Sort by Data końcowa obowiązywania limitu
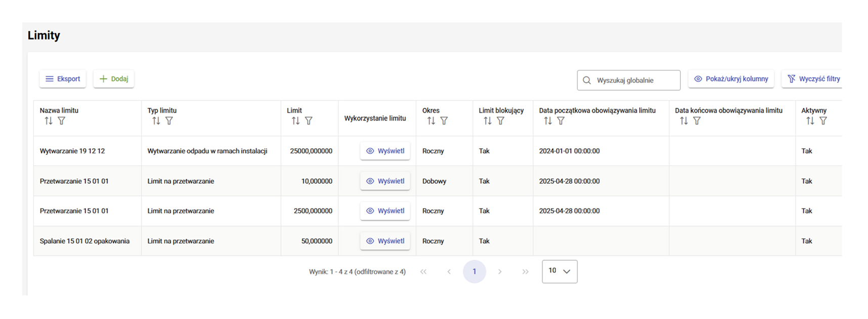 684,121
